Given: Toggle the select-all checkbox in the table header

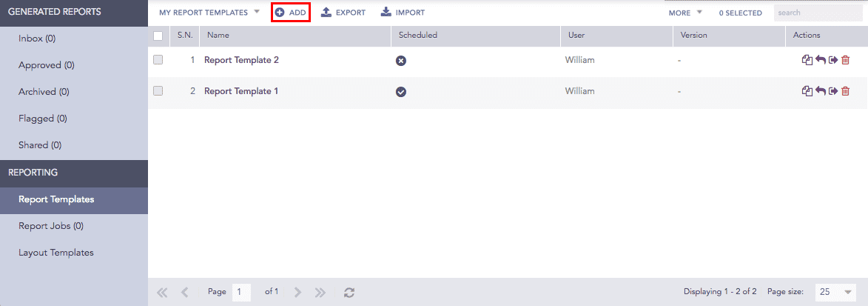Looking at the screenshot, I should point(158,36).
